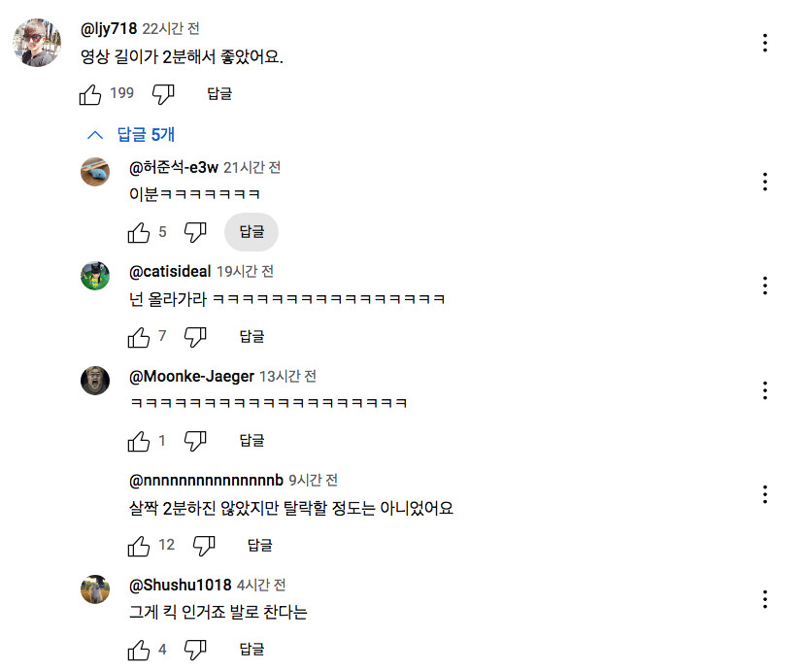The image size is (805, 672).
Task: Click 답글 button under @허준석-e3w's reply
Action: click(252, 232)
